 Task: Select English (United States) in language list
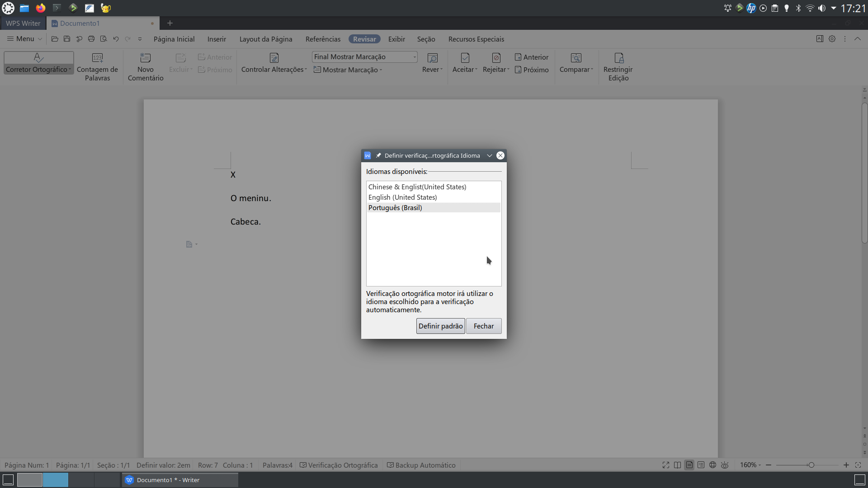point(402,197)
